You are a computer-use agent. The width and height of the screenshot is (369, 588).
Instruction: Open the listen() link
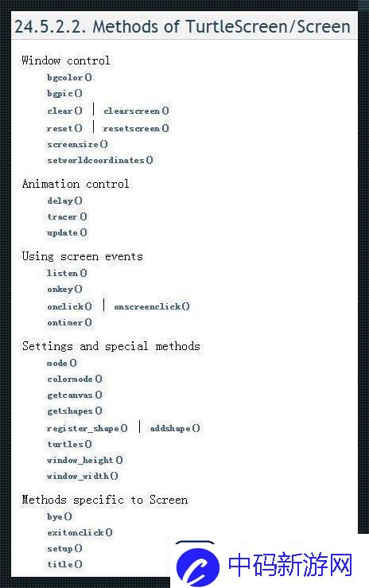coord(67,274)
